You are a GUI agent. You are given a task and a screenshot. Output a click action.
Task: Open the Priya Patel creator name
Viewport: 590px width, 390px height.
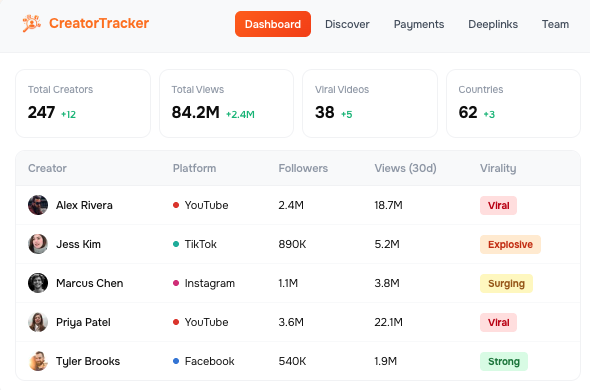[x=83, y=323]
